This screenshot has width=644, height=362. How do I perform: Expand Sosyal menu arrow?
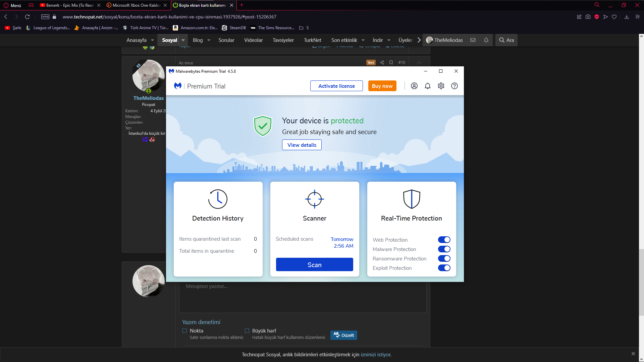click(183, 40)
